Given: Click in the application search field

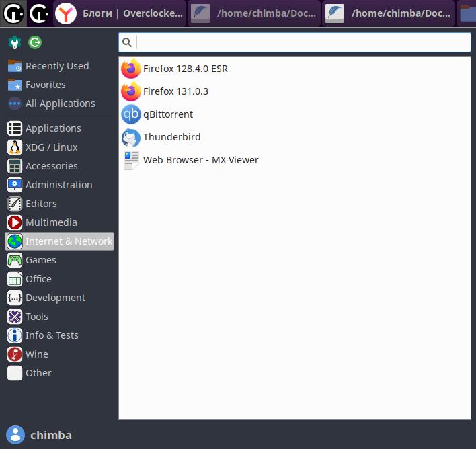Looking at the screenshot, I should [x=294, y=42].
